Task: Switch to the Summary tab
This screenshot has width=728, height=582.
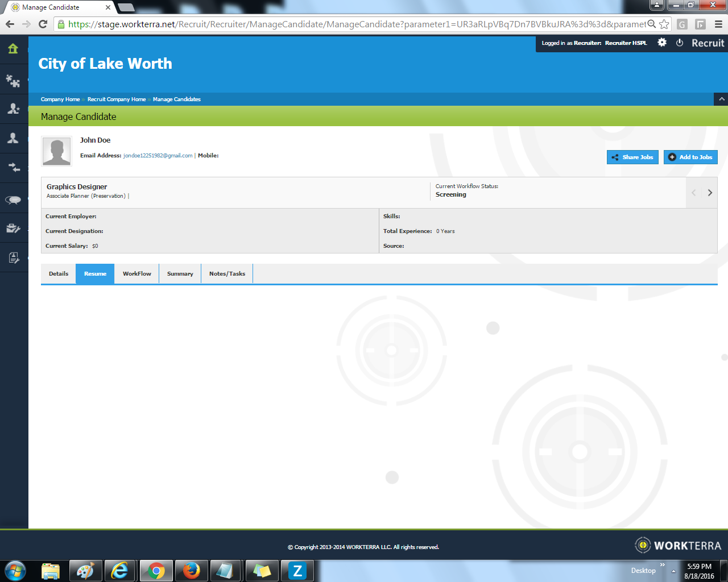Action: [x=179, y=273]
